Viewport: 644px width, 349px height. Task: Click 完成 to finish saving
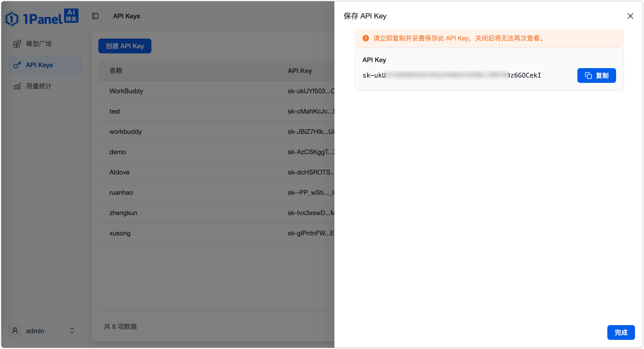click(x=621, y=332)
